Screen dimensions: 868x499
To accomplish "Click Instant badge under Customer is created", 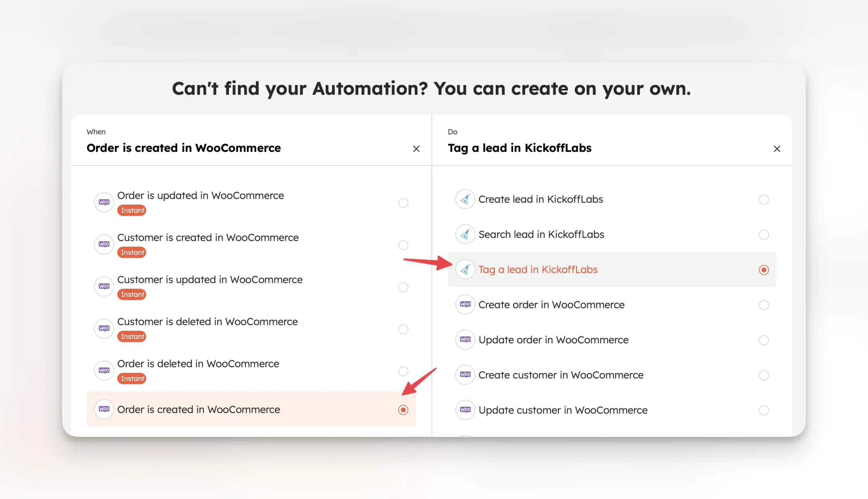I will click(132, 253).
